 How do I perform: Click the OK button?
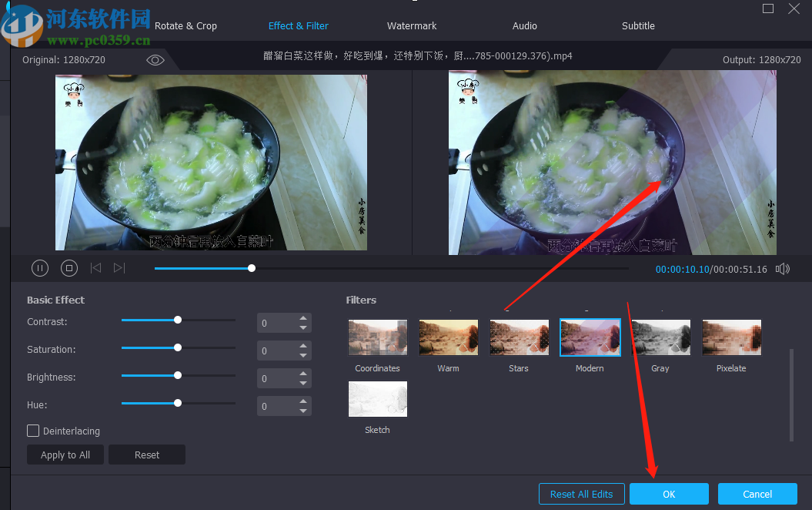click(668, 494)
